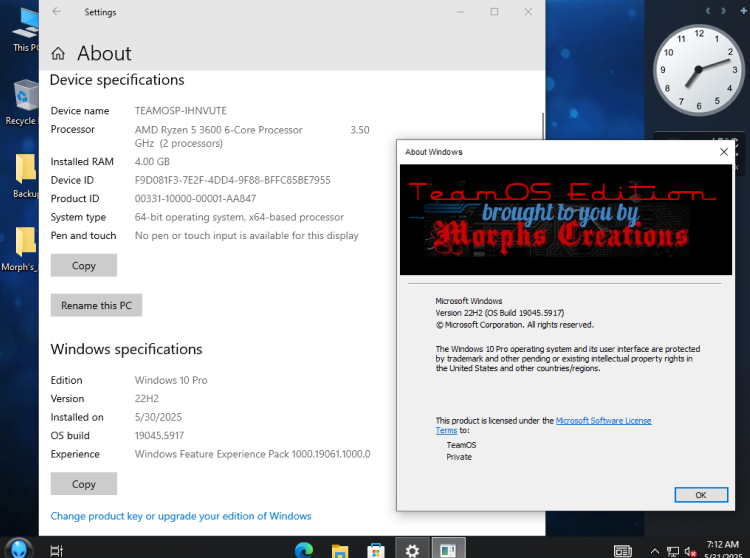Add a gadget with the plus icon
Screen dimensions: 750x558
coord(743,11)
